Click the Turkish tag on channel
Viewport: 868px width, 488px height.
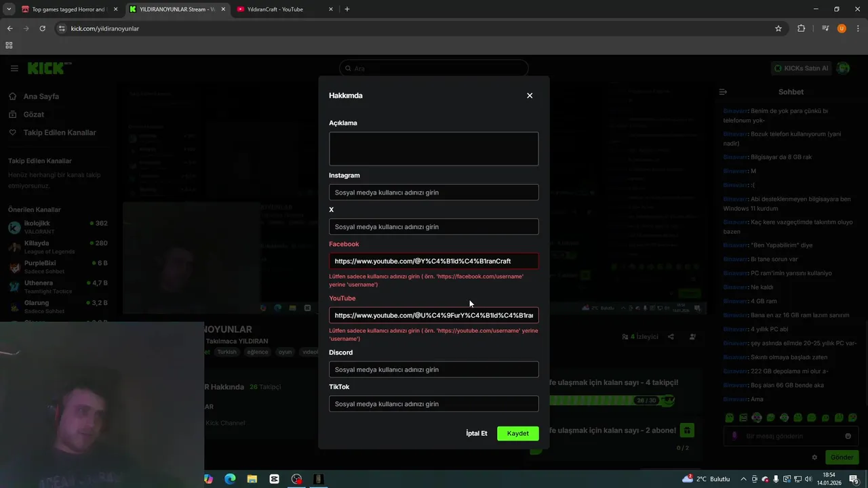click(226, 352)
